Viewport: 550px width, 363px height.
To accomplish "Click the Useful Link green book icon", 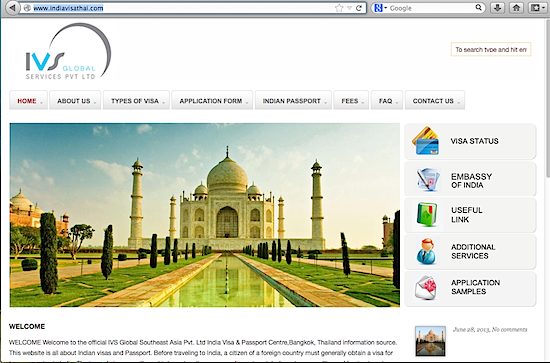I will (427, 214).
